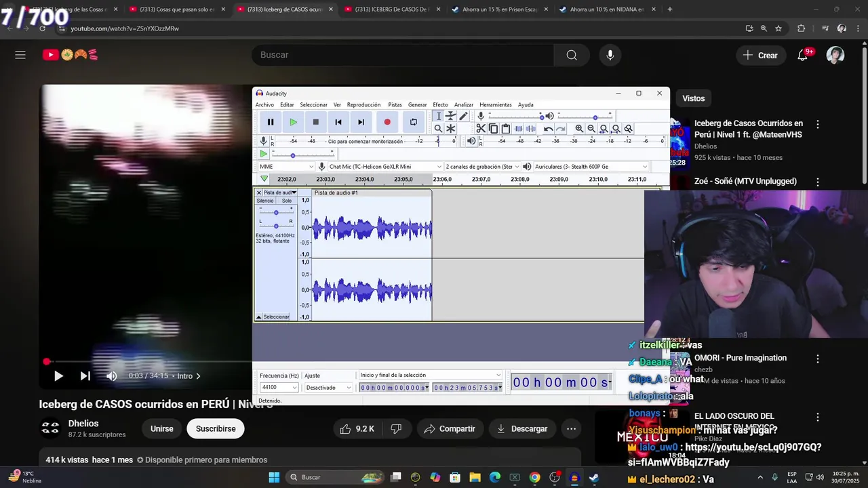The image size is (868, 488).
Task: Open Ajuste Desactivado dropdown
Action: (328, 388)
